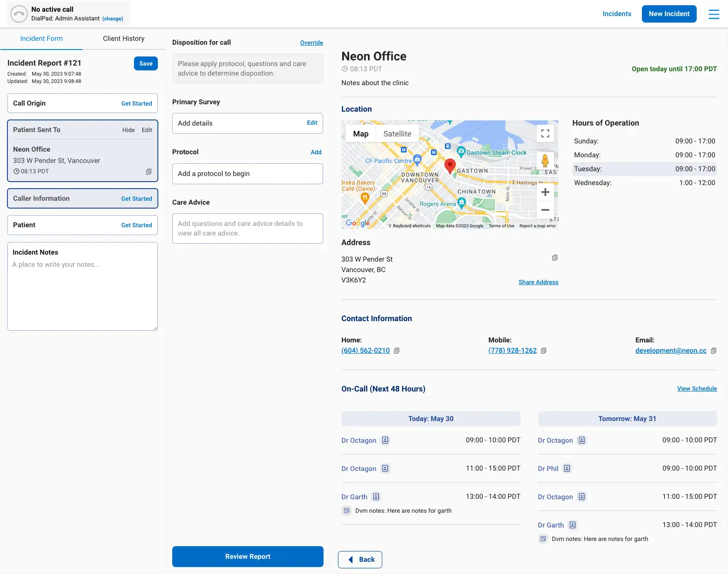Viewport: 728px width, 574px height.
Task: Copy the email address icon
Action: tap(714, 351)
